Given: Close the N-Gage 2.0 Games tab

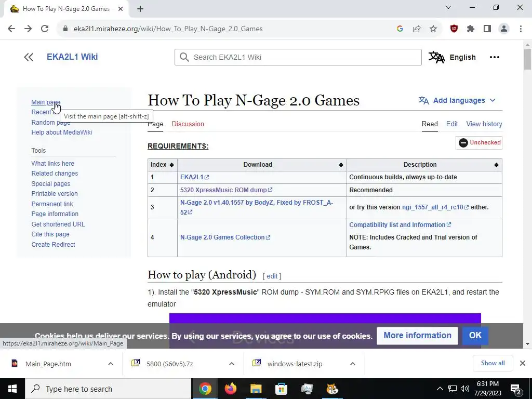Looking at the screenshot, I should (x=121, y=9).
